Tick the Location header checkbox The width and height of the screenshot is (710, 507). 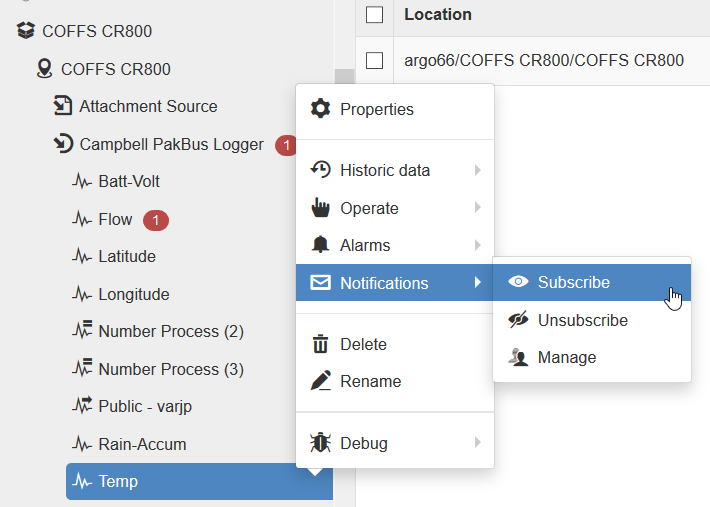[x=374, y=14]
